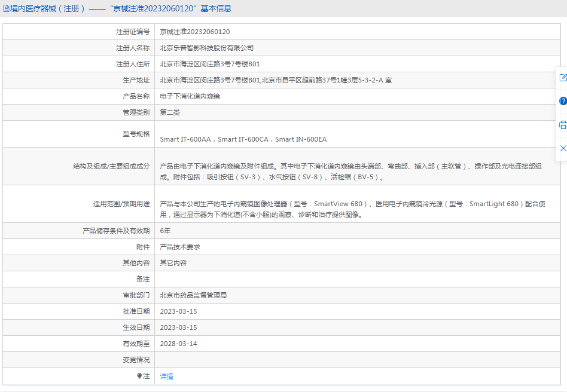Click the 批准日期 label
This screenshot has width=567, height=392.
(x=136, y=311)
